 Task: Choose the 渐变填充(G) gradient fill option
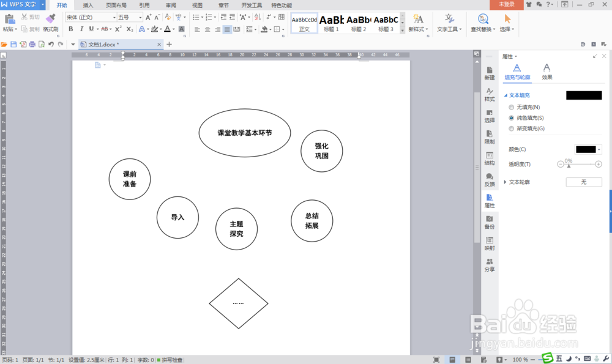512,128
